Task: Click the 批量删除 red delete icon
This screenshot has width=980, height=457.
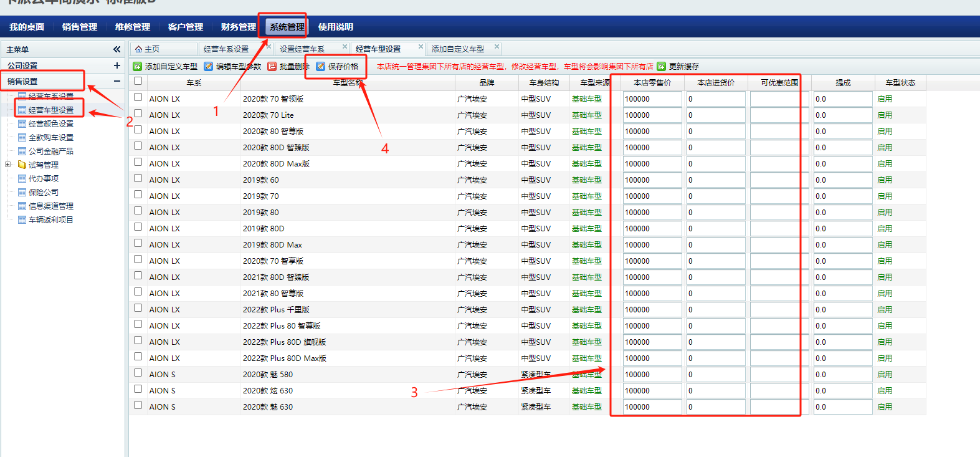Action: click(x=272, y=66)
